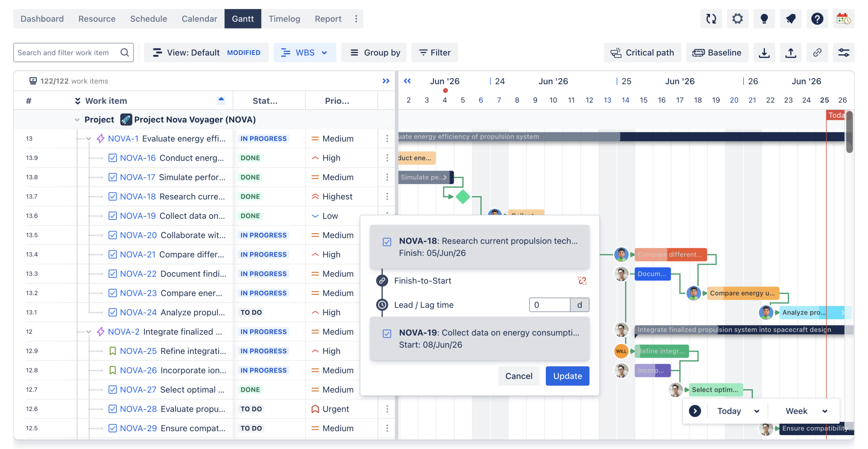The image size is (868, 449).
Task: Click the expand all rows double-arrow icon
Action: tap(78, 101)
